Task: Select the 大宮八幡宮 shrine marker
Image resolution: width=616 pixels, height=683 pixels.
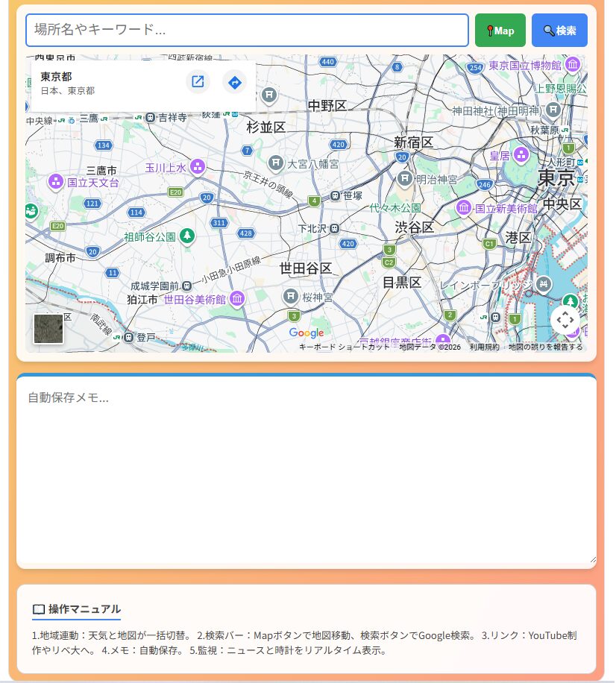Action: coord(276,163)
